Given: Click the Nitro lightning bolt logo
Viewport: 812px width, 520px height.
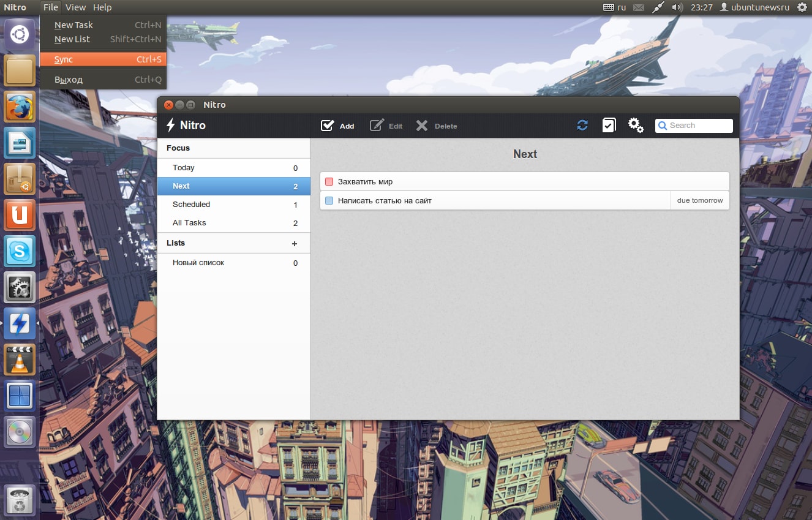Looking at the screenshot, I should click(171, 125).
